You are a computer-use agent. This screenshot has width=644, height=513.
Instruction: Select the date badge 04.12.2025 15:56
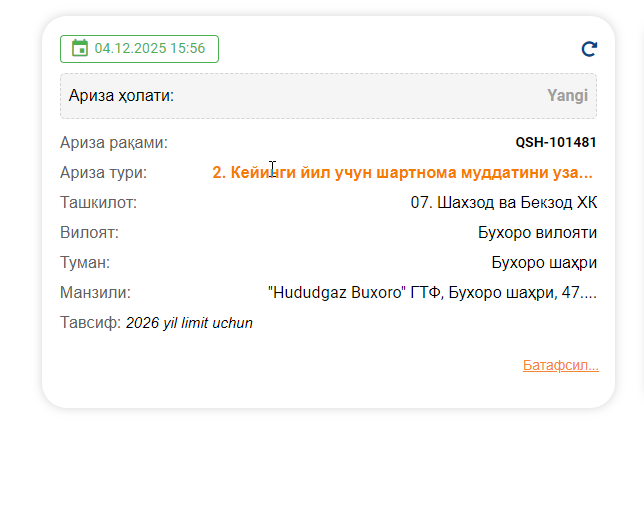(139, 49)
